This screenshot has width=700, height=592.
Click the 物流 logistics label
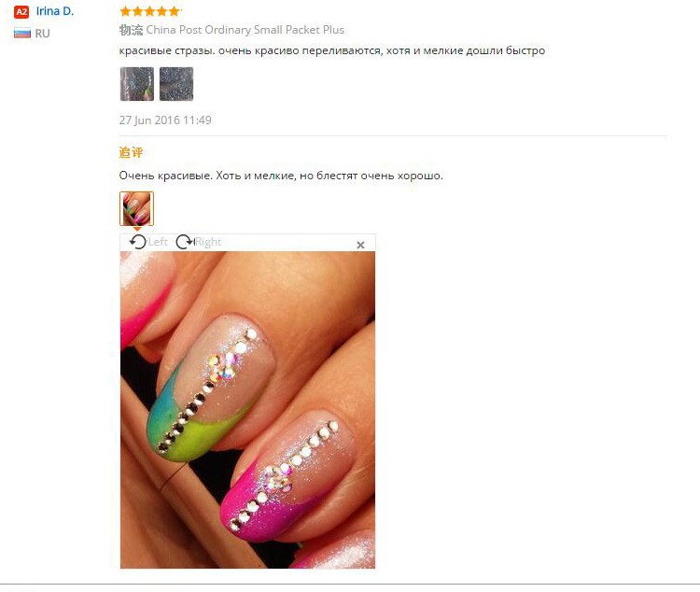[x=131, y=30]
